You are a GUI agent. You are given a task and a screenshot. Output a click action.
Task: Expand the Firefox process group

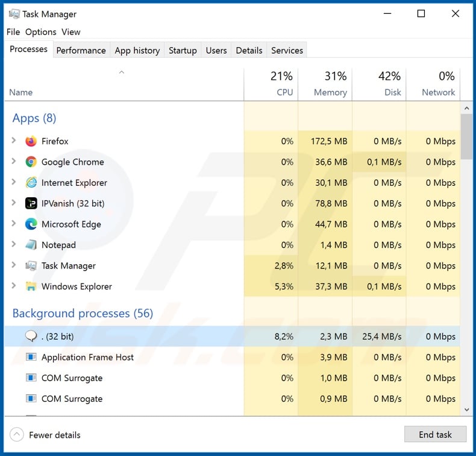click(14, 141)
